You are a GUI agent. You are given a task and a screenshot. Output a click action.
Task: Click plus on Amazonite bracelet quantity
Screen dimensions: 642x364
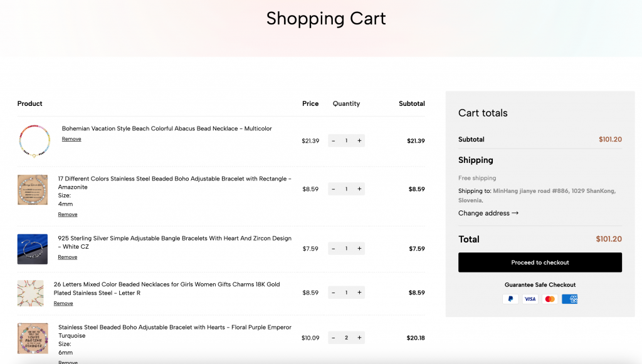[359, 189]
